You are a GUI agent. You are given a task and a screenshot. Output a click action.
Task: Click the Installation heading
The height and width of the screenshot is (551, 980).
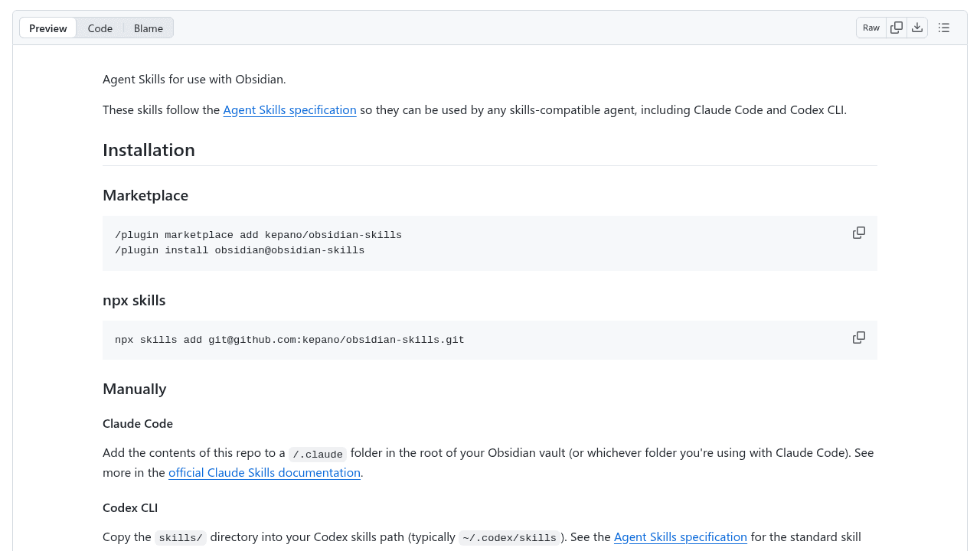pos(149,149)
